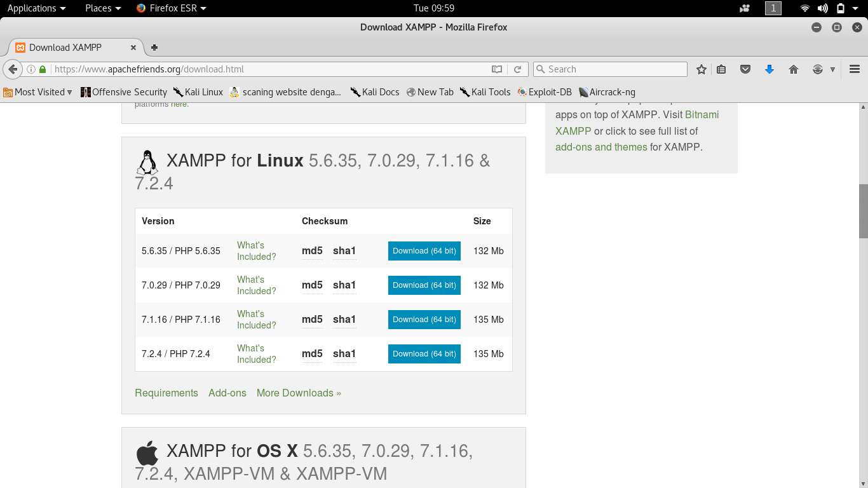The width and height of the screenshot is (868, 488).
Task: Open New Tab bookmark
Action: [x=430, y=92]
